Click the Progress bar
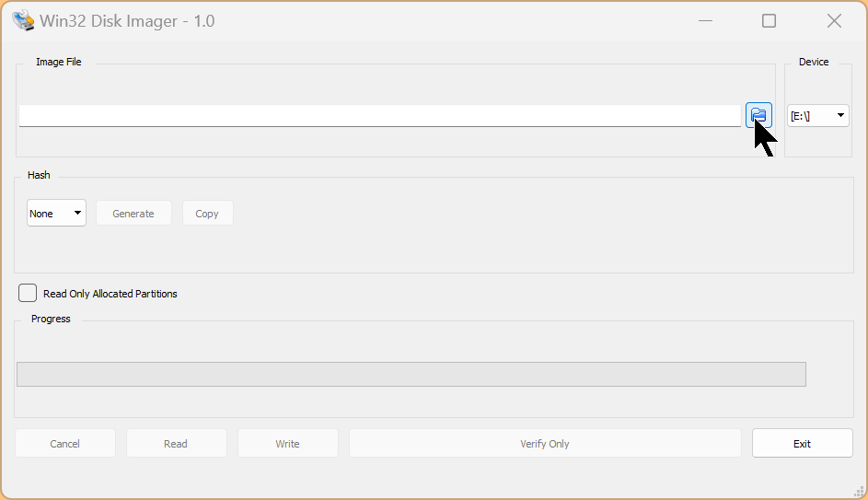The height and width of the screenshot is (500, 868). (411, 374)
